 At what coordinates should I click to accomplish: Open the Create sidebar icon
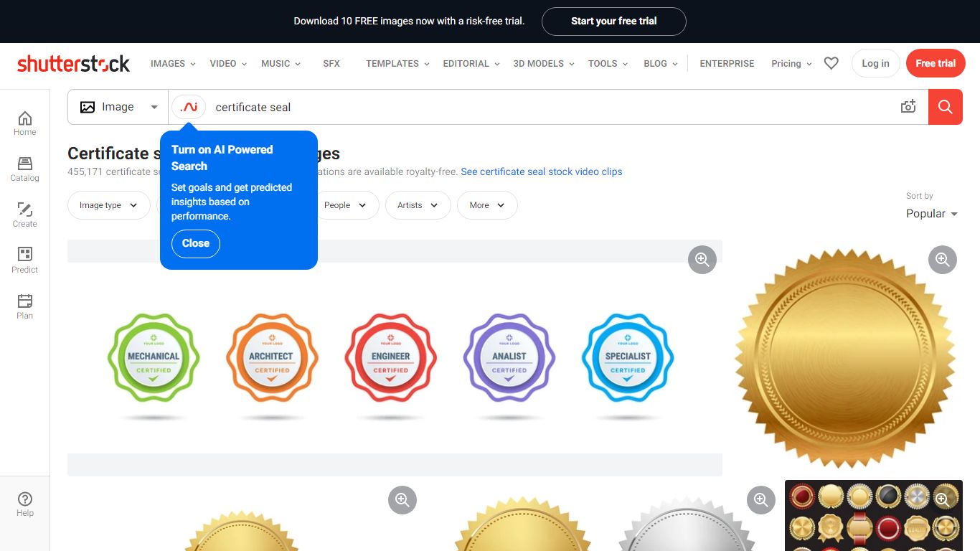coord(24,215)
